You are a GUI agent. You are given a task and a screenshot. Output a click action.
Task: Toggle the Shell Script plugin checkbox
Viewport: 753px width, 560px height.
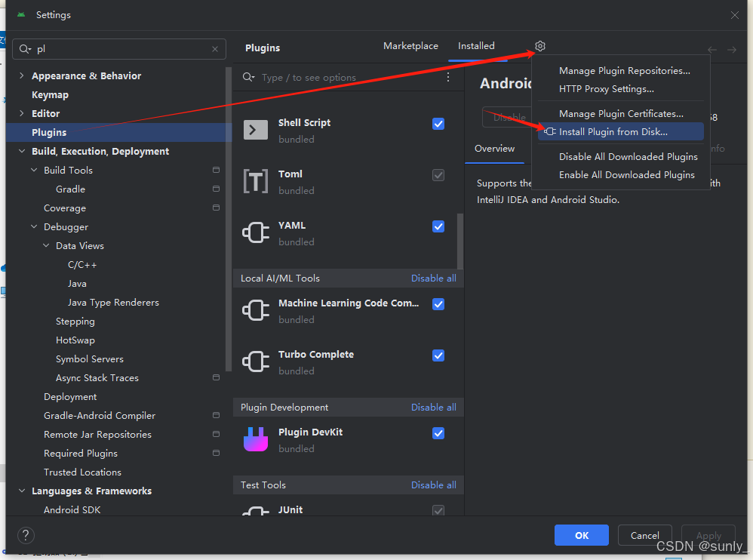[438, 124]
